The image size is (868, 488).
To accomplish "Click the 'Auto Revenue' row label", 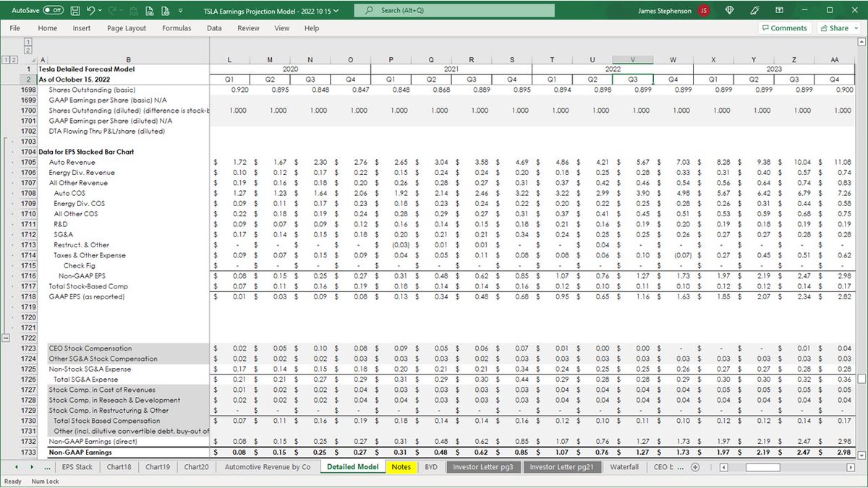I will point(72,163).
